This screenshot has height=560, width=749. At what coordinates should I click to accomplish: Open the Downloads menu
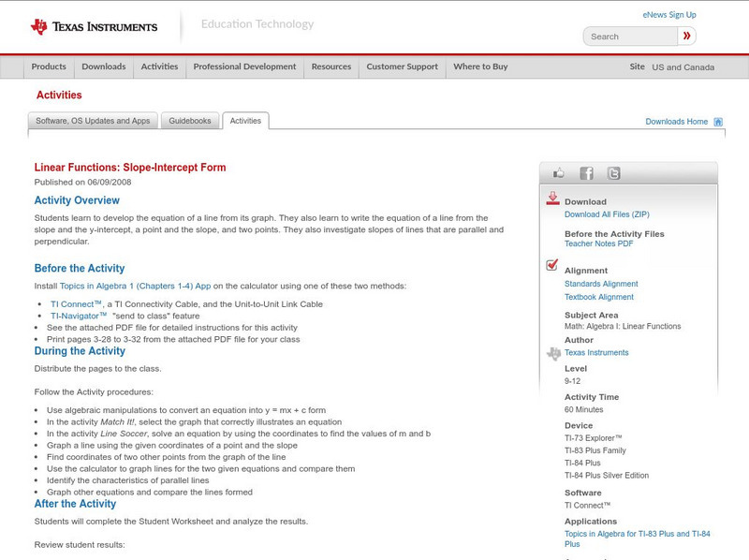pyautogui.click(x=104, y=66)
